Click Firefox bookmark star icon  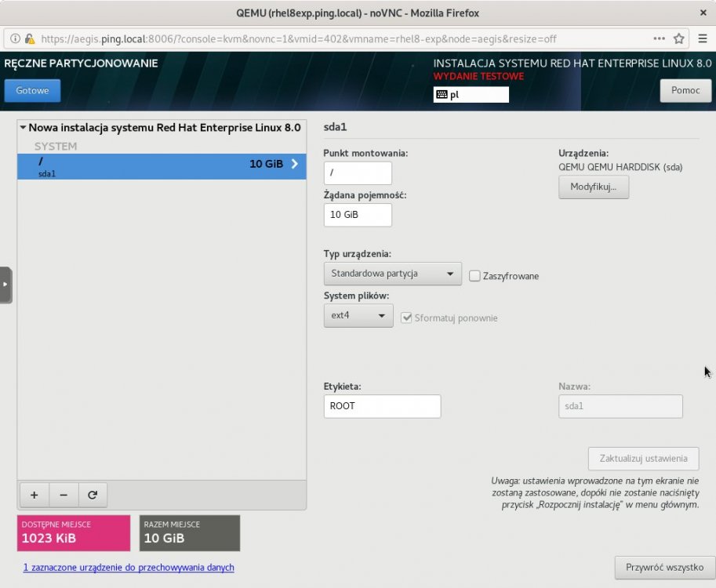679,38
